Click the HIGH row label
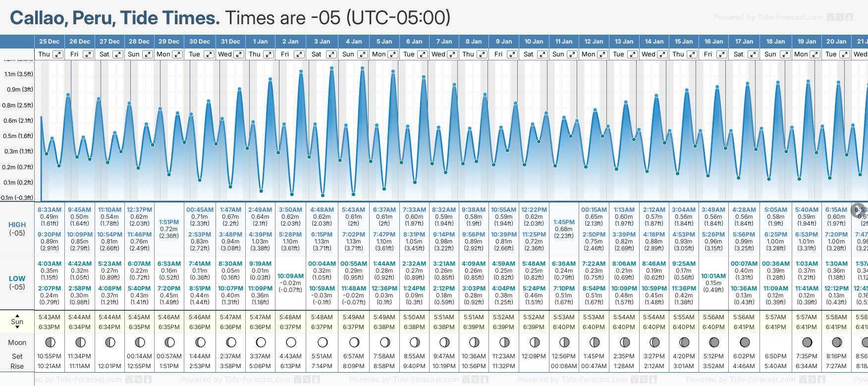 (x=17, y=225)
